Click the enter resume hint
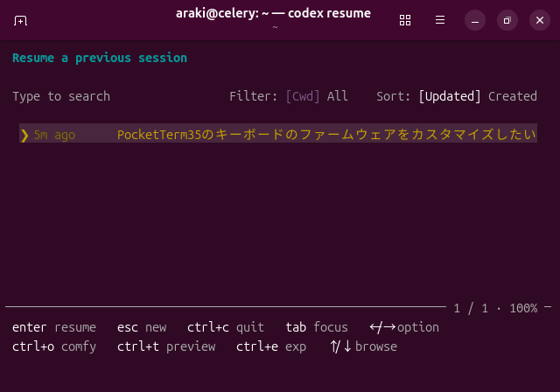The image size is (560, 392). tap(54, 327)
